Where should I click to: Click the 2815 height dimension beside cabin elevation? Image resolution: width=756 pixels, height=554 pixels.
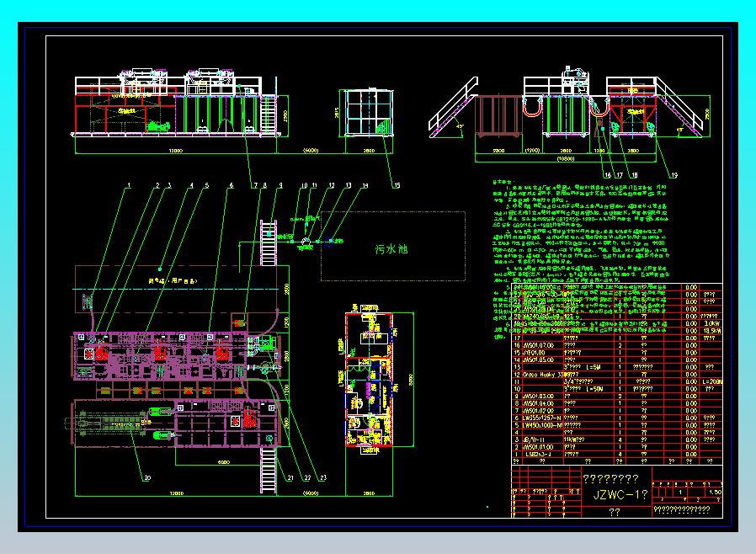click(x=337, y=112)
